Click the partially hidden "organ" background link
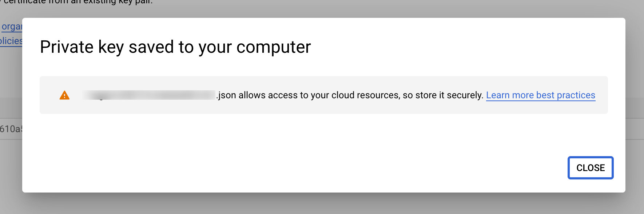The width and height of the screenshot is (644, 214). pyautogui.click(x=11, y=27)
